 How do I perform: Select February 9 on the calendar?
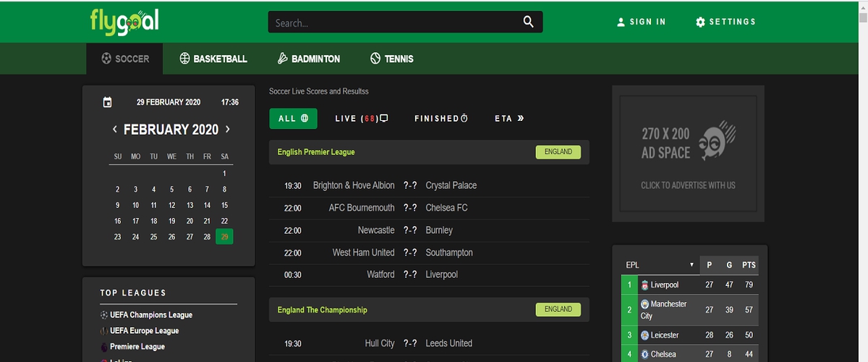click(118, 205)
